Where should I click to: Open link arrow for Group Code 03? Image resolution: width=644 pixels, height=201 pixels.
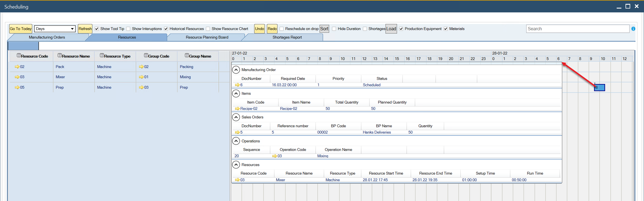141,87
